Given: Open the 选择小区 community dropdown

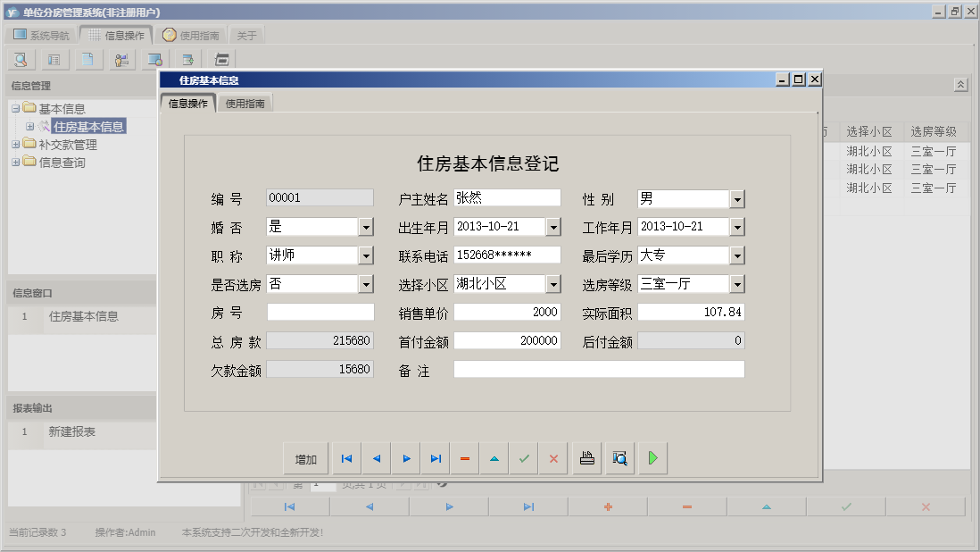Looking at the screenshot, I should [x=554, y=283].
